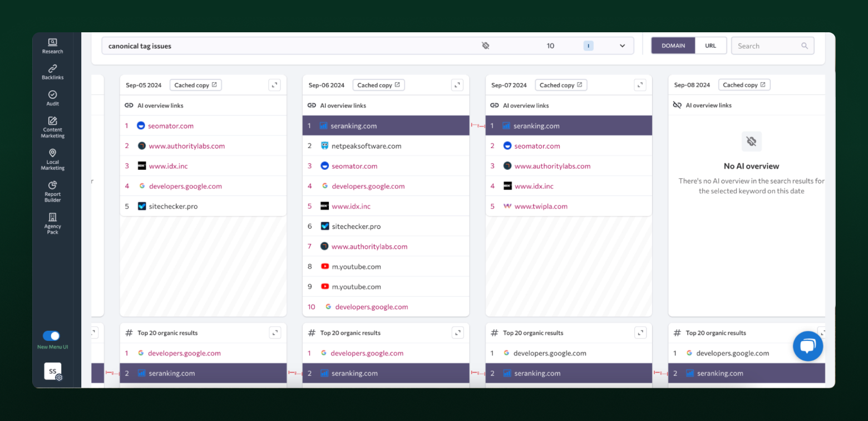Open Cached copy for Sep-05 2024
Screen dimensions: 868x421
click(195, 85)
